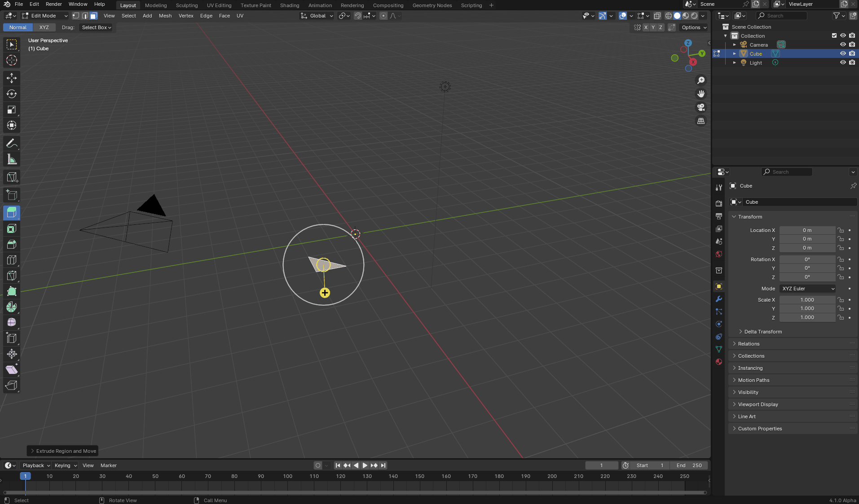Choose the Measure tool
859x504 pixels.
[12, 159]
